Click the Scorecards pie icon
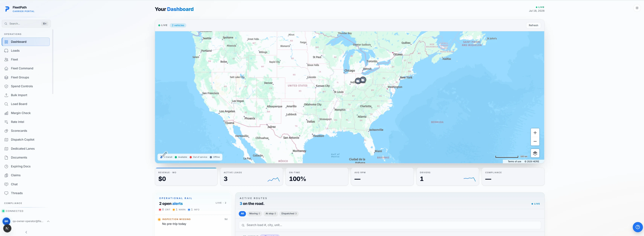 [6, 131]
